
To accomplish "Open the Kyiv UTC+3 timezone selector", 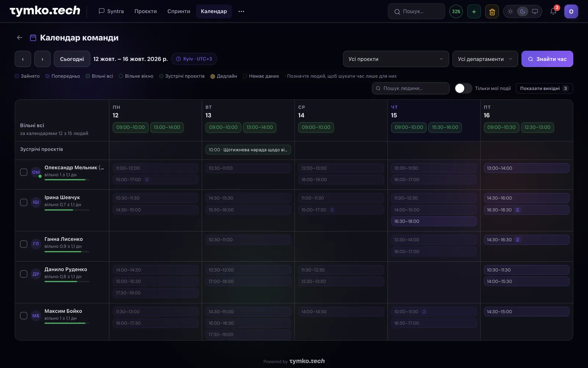I will click(x=194, y=59).
